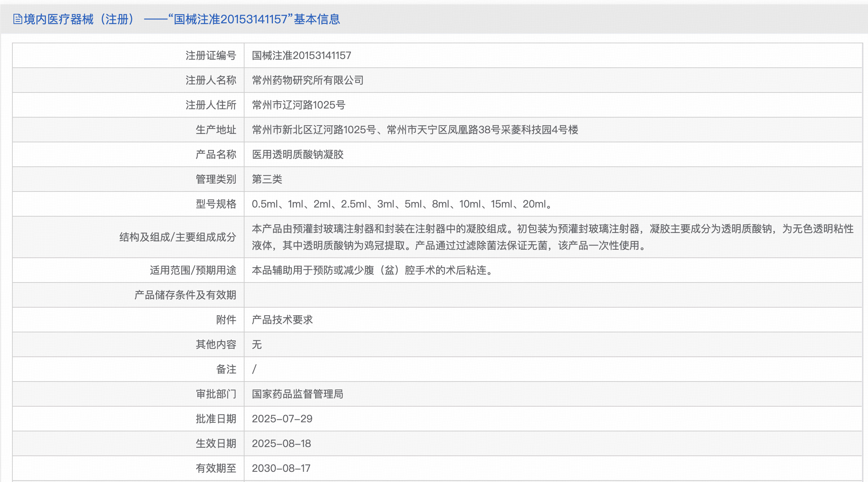The height and width of the screenshot is (482, 868).
Task: Click product name 医用透明质酸钠凝胶
Action: click(298, 154)
